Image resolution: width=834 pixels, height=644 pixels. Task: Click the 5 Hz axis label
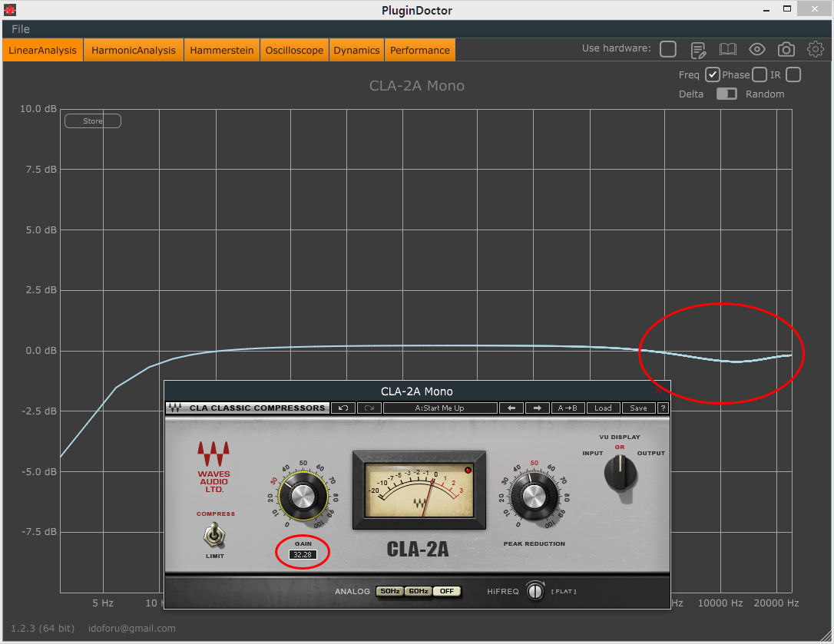(103, 603)
